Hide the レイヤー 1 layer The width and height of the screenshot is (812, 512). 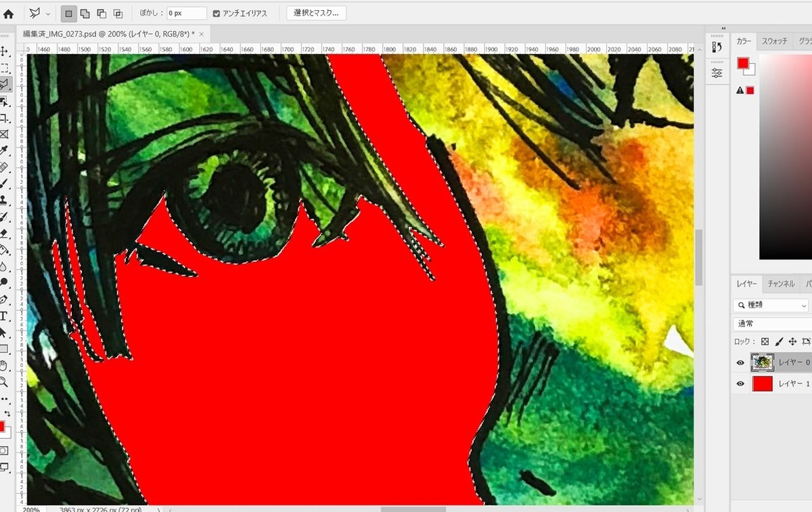[x=740, y=383]
